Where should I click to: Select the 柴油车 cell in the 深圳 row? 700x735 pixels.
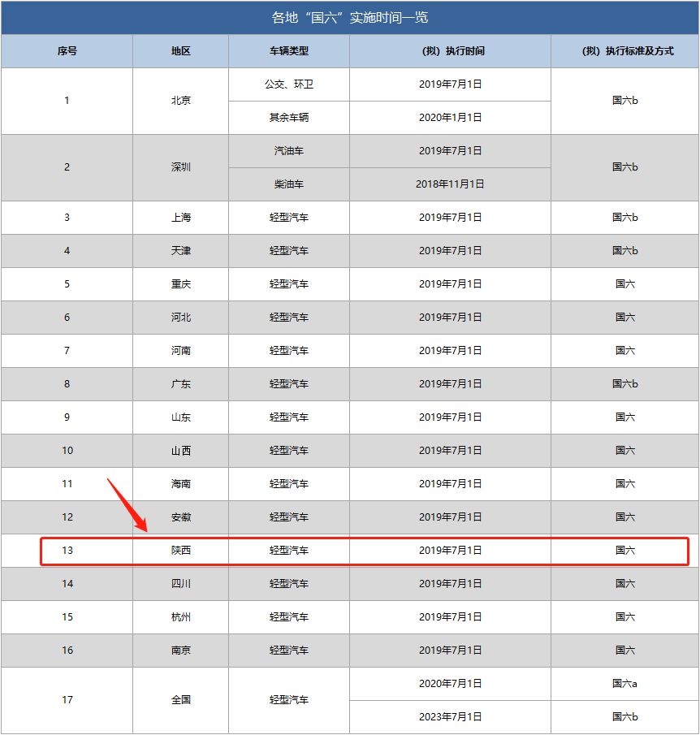click(x=288, y=184)
